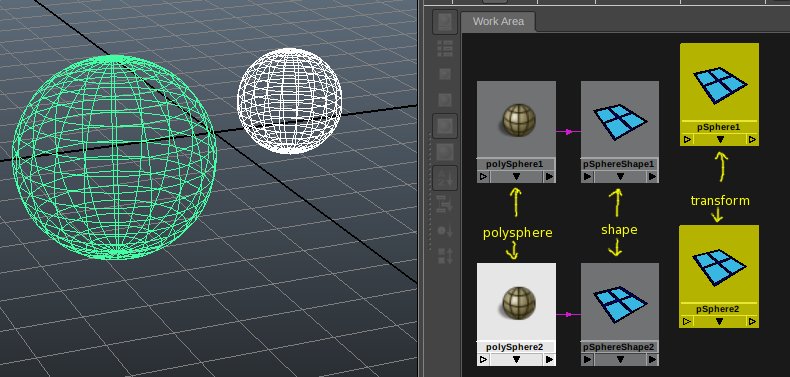Viewport: 790px width, 377px height.
Task: Select the pSphere2 transform node icon
Action: 719,268
